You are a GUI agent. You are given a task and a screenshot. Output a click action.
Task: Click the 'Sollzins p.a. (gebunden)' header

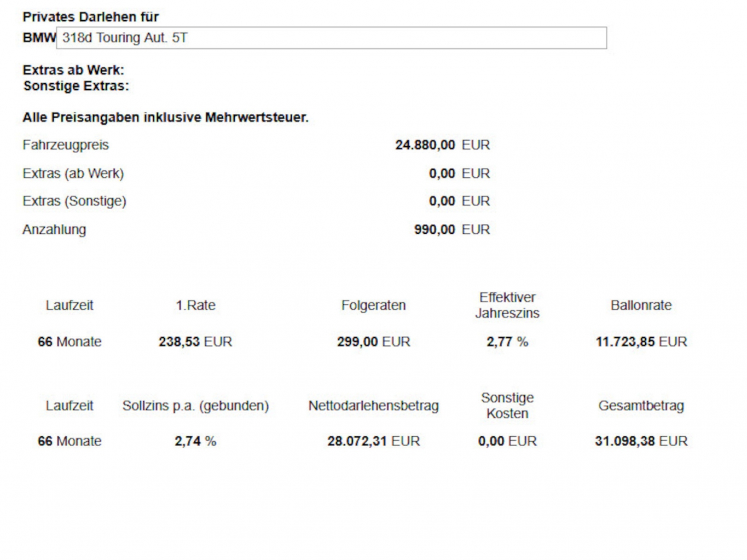[195, 406]
